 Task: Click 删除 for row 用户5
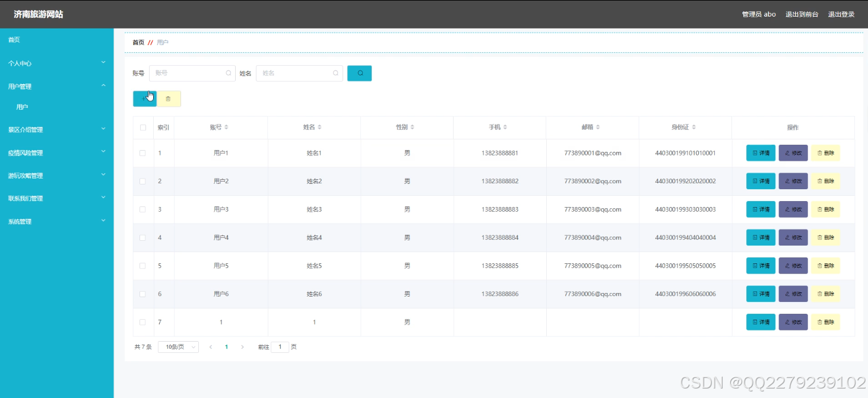(825, 266)
